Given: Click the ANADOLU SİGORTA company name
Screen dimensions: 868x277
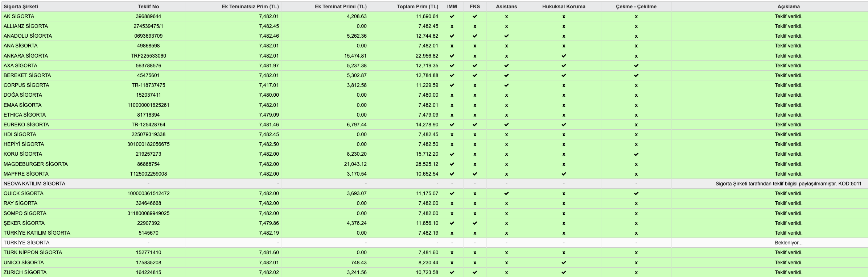Looking at the screenshot, I should coord(28,36).
